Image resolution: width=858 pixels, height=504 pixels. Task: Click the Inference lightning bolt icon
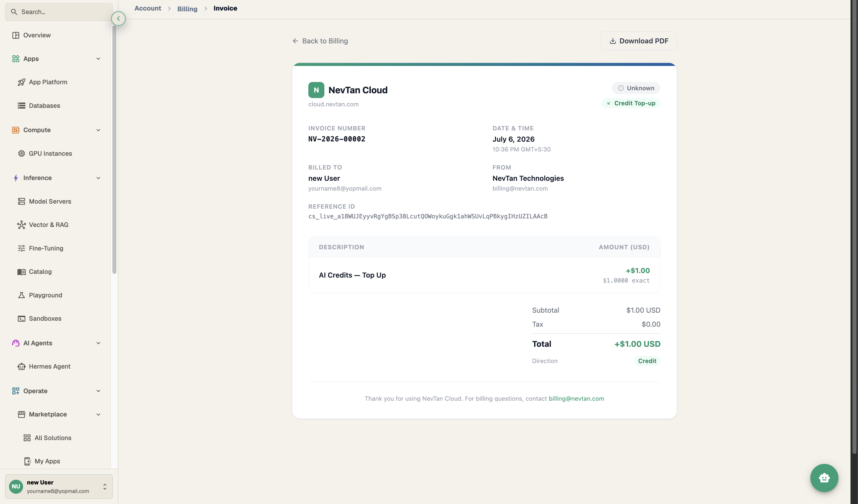tap(16, 178)
